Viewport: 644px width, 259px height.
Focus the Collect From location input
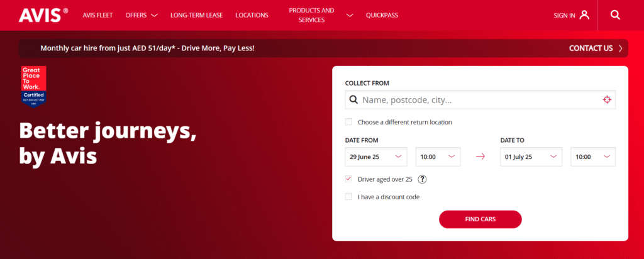coord(480,100)
